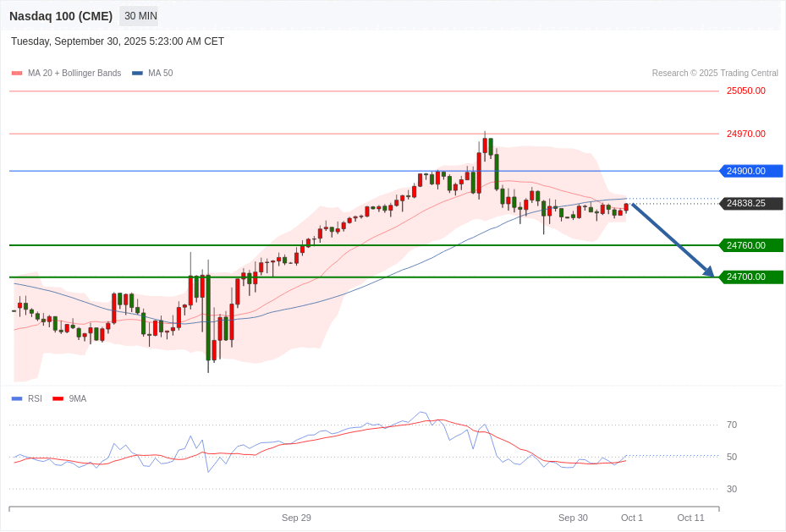This screenshot has height=532, width=786.
Task: Click the RSI 70 level label
Action: click(x=732, y=425)
